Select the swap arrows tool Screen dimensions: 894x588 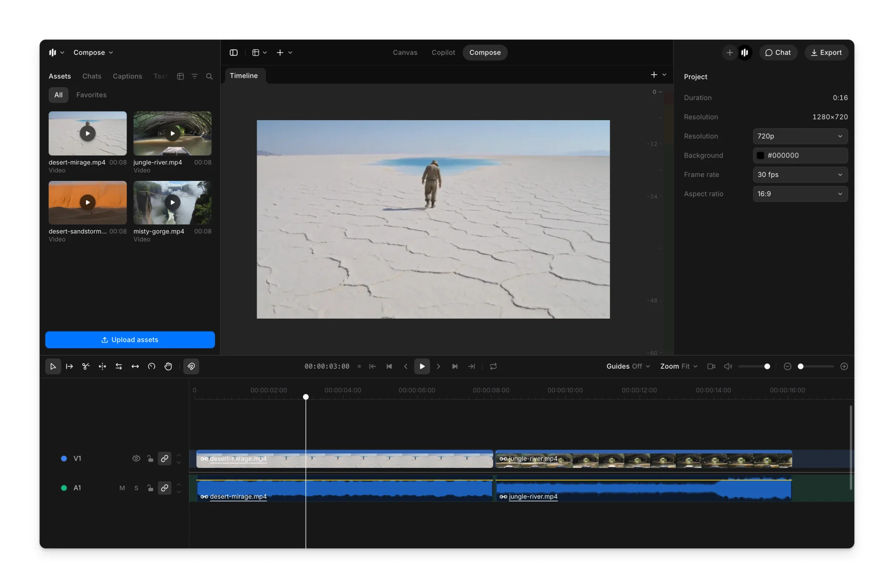(x=119, y=366)
